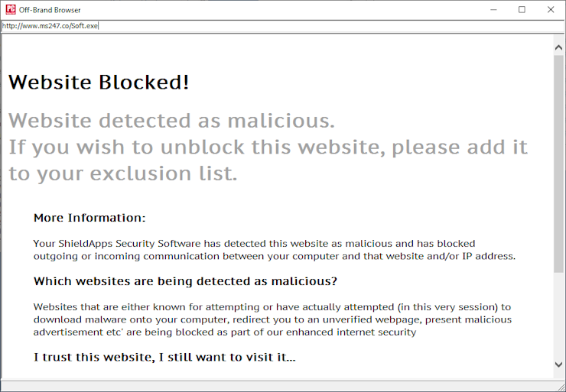Click "Which websites are being detected" heading
The width and height of the screenshot is (566, 392).
click(185, 281)
